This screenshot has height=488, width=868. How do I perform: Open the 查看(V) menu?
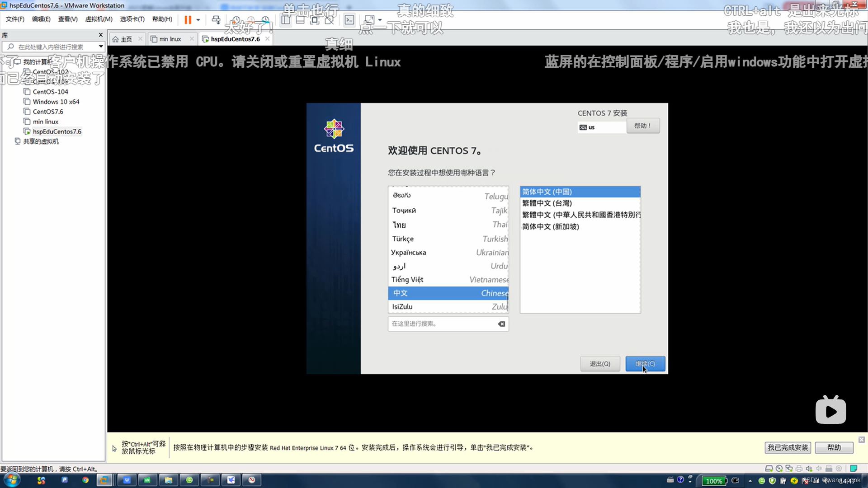pyautogui.click(x=68, y=19)
